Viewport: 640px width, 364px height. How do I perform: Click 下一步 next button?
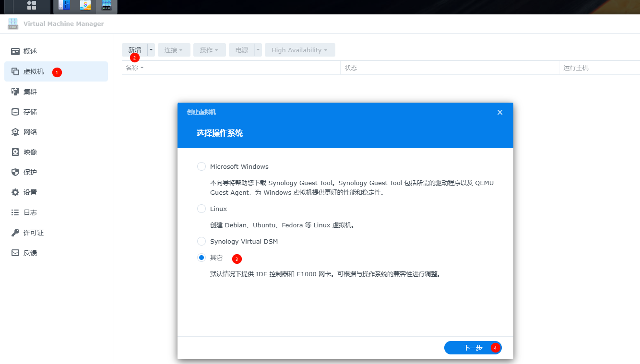pyautogui.click(x=473, y=348)
